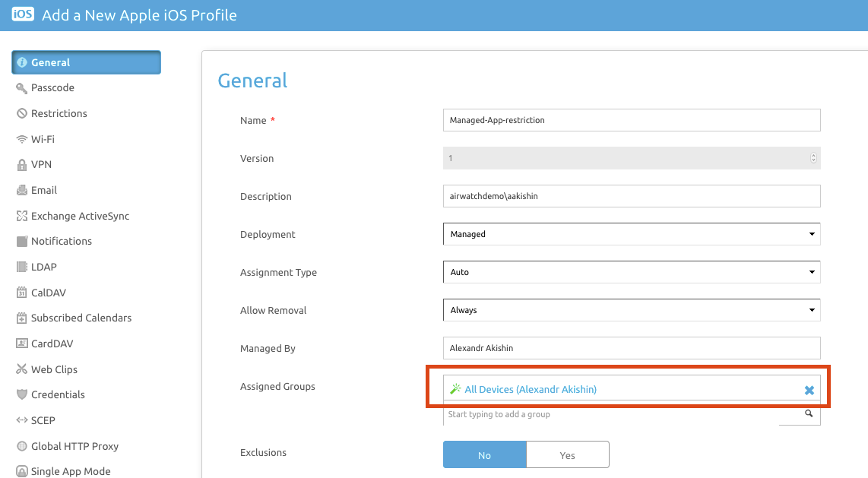Screen dimensions: 868x478
Task: Click the iOS logo in header
Action: [23, 15]
